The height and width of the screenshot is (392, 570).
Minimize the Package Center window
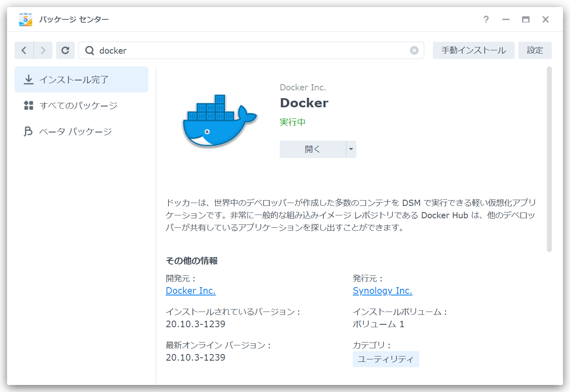[x=506, y=19]
